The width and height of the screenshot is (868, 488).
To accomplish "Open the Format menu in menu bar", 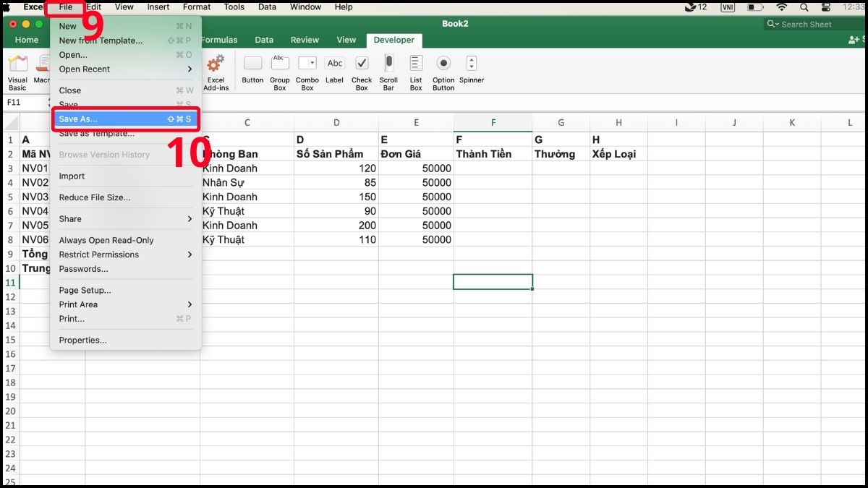I will coord(197,7).
